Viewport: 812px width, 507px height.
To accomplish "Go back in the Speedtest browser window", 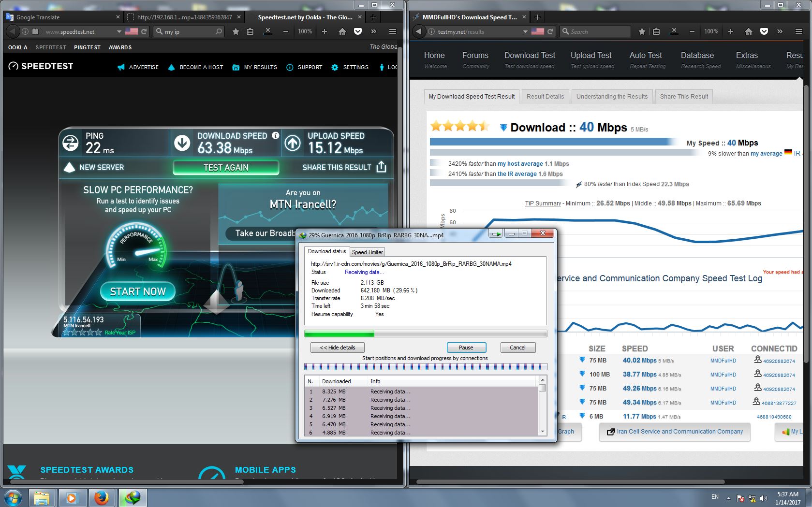I will (13, 31).
